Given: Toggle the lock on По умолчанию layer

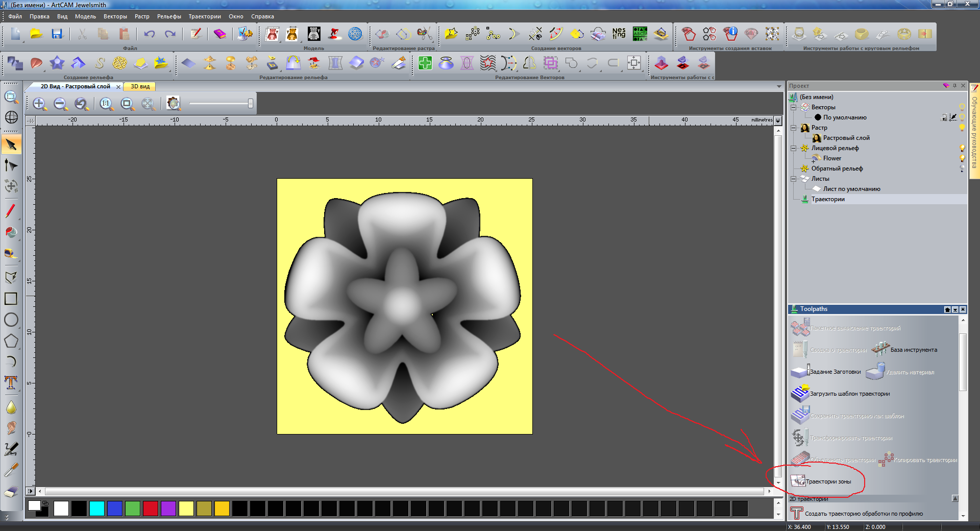Looking at the screenshot, I should coord(944,117).
